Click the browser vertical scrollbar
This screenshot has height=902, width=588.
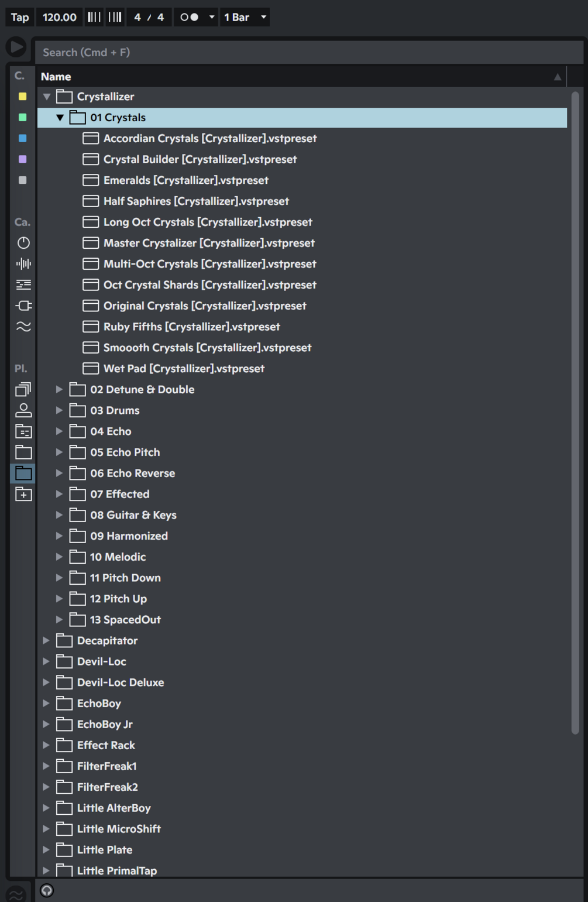point(575,413)
